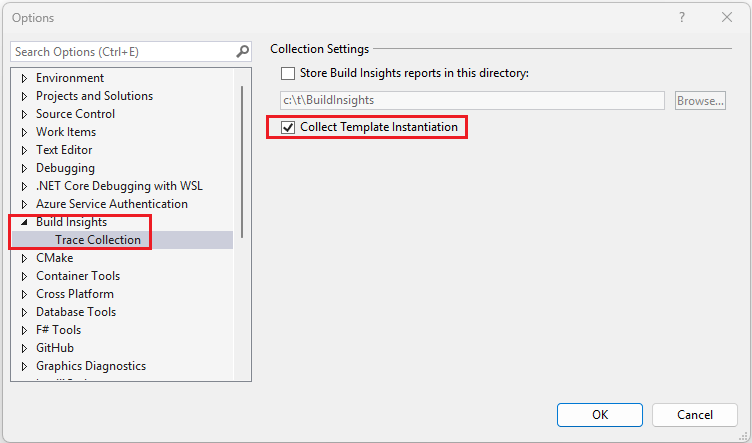Viewport: 752px width, 443px height.
Task: Select Container Tools category
Action: tap(78, 276)
